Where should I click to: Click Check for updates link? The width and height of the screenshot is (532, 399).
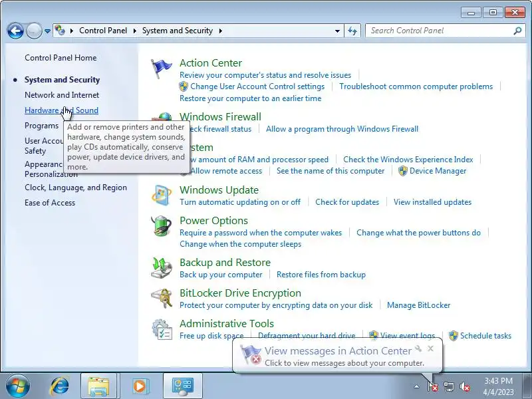[x=347, y=202]
